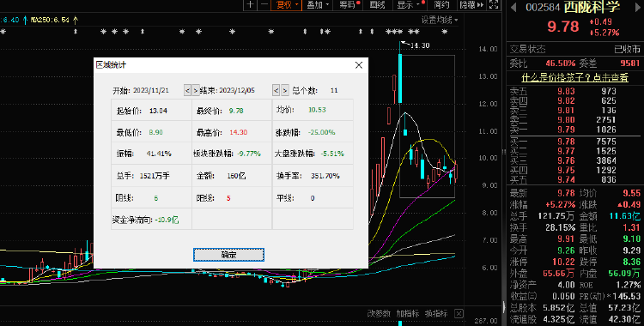This screenshot has height=326, width=644.
Task: Click 换指标 to switch indicator
Action: 435,314
